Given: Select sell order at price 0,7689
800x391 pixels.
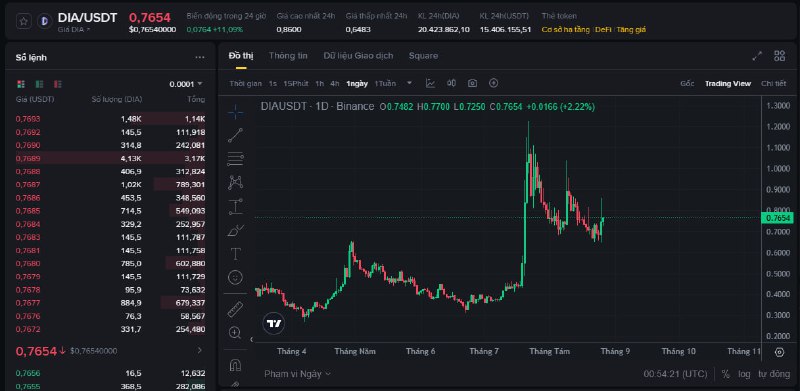Looking at the screenshot, I should click(x=110, y=158).
